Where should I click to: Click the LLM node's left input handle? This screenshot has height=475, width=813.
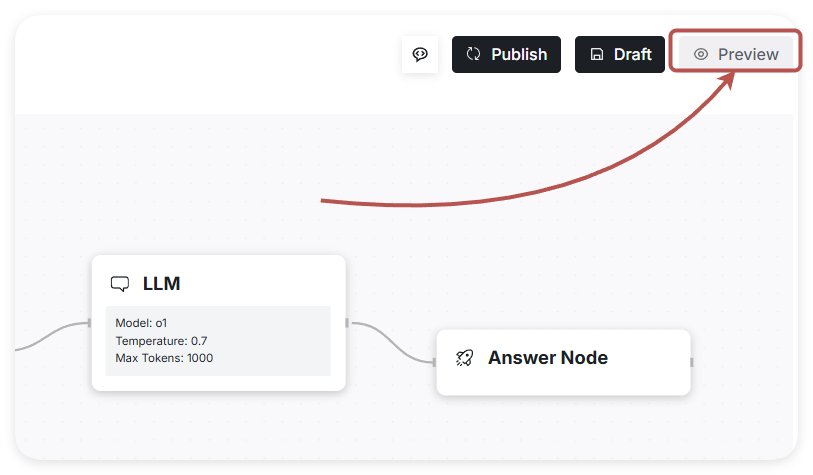(x=89, y=323)
